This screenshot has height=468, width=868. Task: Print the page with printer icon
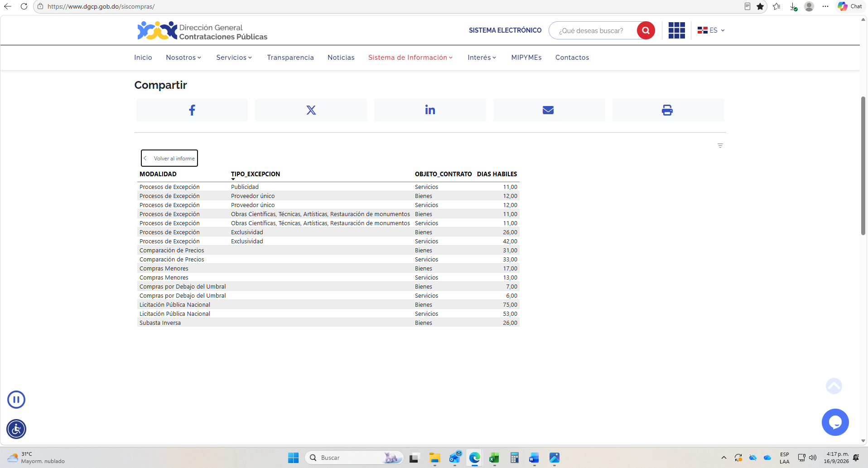668,110
